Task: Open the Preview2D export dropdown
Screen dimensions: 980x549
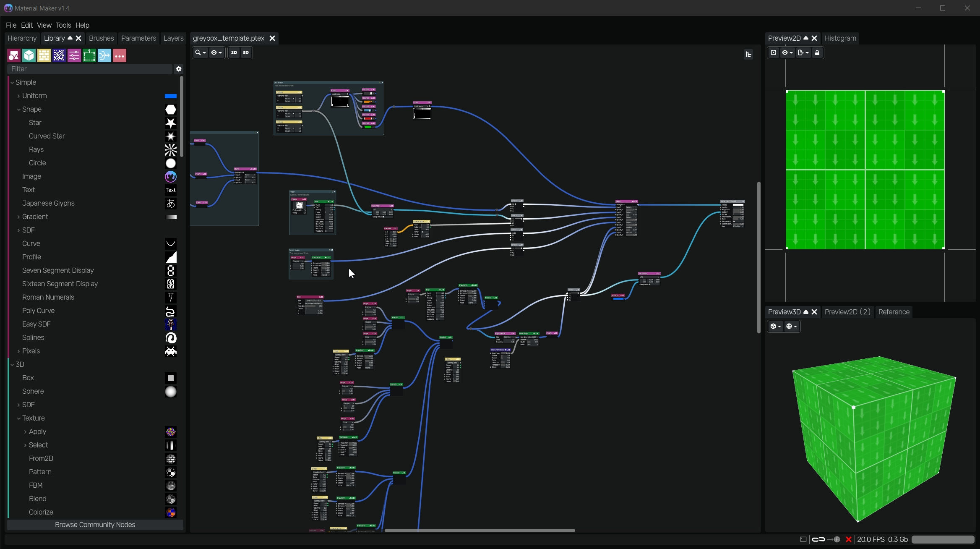Action: click(803, 53)
